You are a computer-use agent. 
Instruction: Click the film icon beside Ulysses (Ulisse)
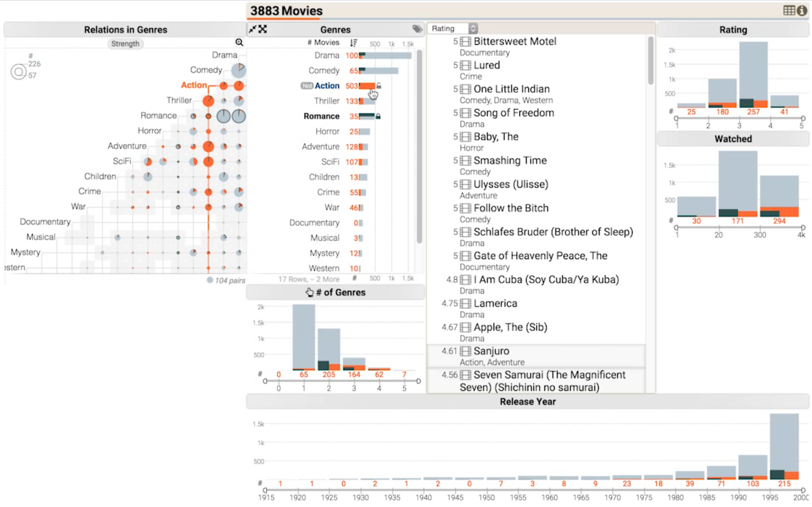tap(466, 184)
